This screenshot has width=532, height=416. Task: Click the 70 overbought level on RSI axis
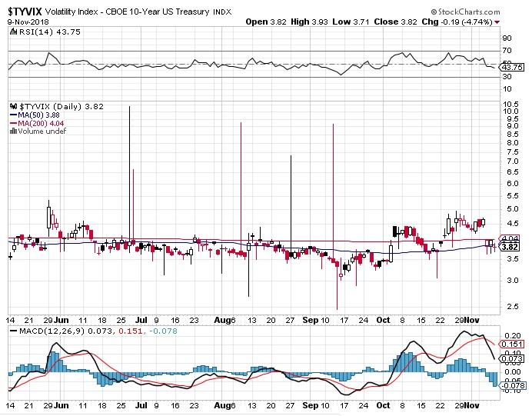[x=507, y=51]
